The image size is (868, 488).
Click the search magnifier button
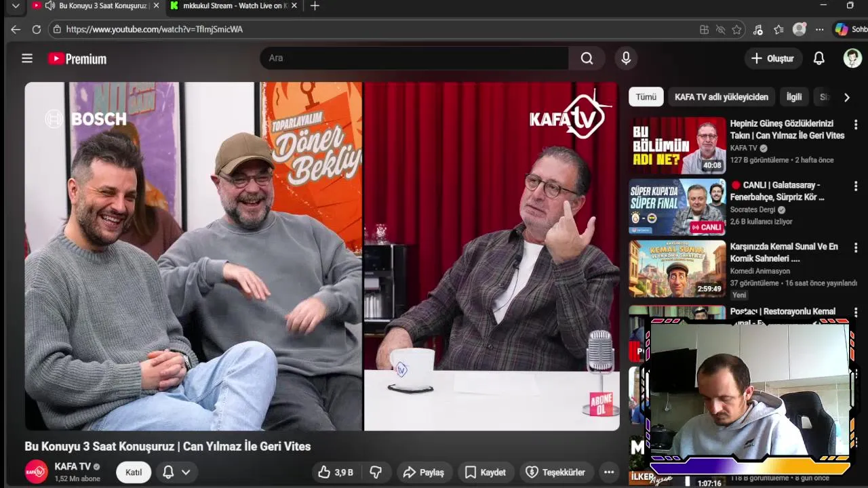[587, 58]
